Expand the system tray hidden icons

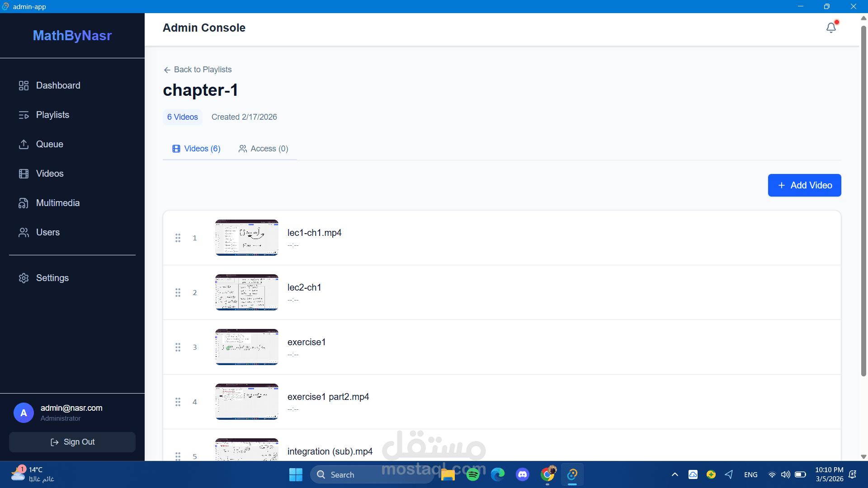click(x=675, y=474)
